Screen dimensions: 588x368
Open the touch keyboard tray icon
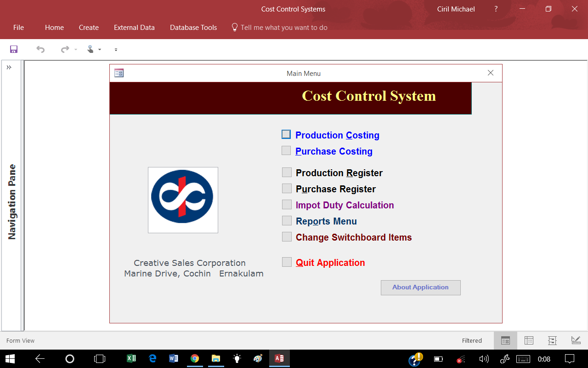[523, 359]
